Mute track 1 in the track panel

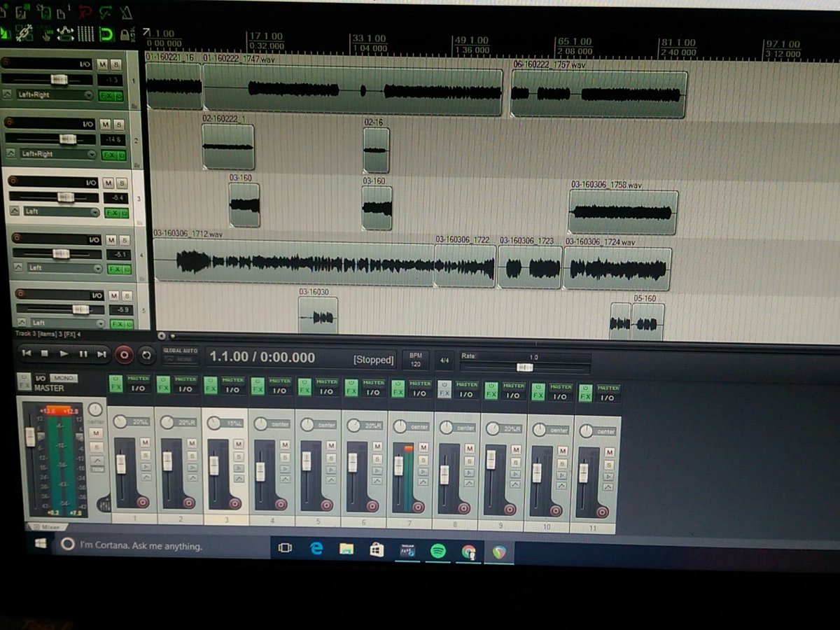[103, 64]
